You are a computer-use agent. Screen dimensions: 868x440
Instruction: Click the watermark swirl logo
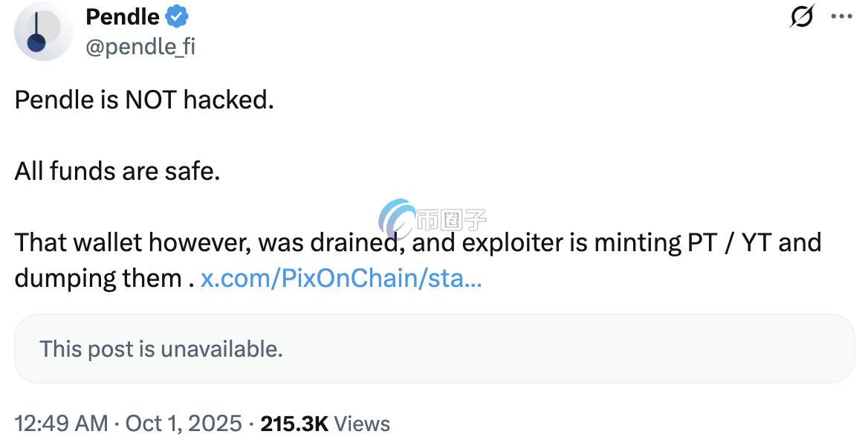click(x=396, y=219)
